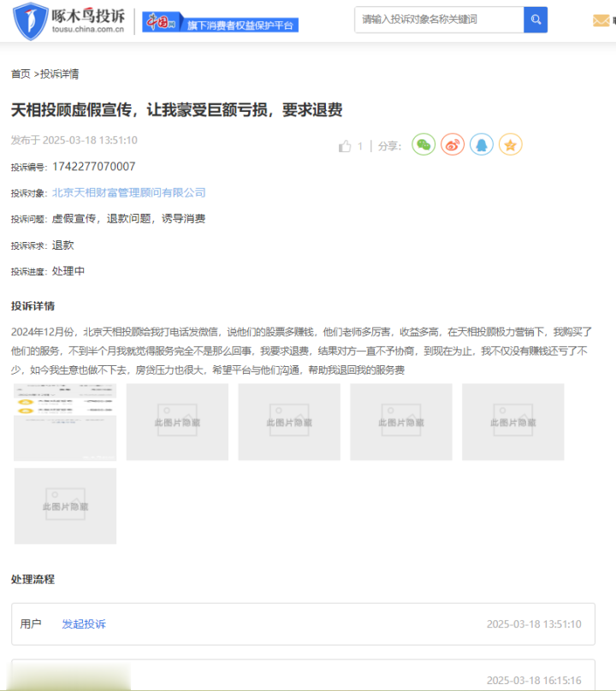Click the 处理中 progress status
Viewport: 616px width, 691px height.
click(68, 271)
